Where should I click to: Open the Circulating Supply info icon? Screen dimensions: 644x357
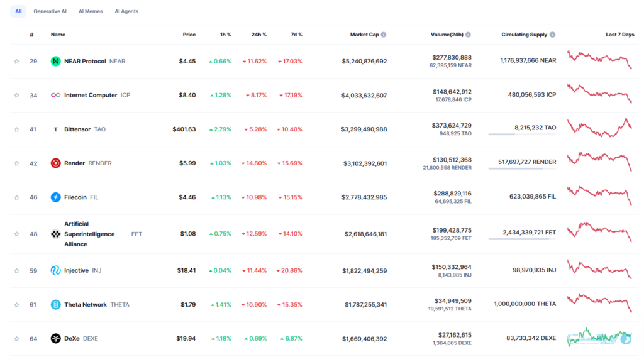coord(553,35)
